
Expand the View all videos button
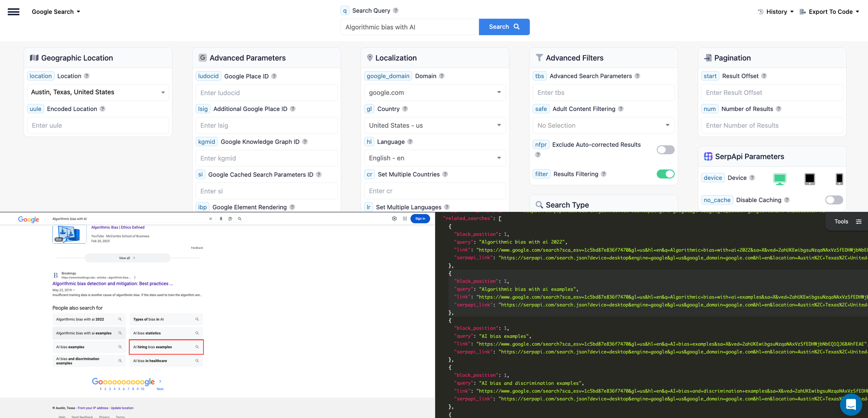click(x=128, y=258)
